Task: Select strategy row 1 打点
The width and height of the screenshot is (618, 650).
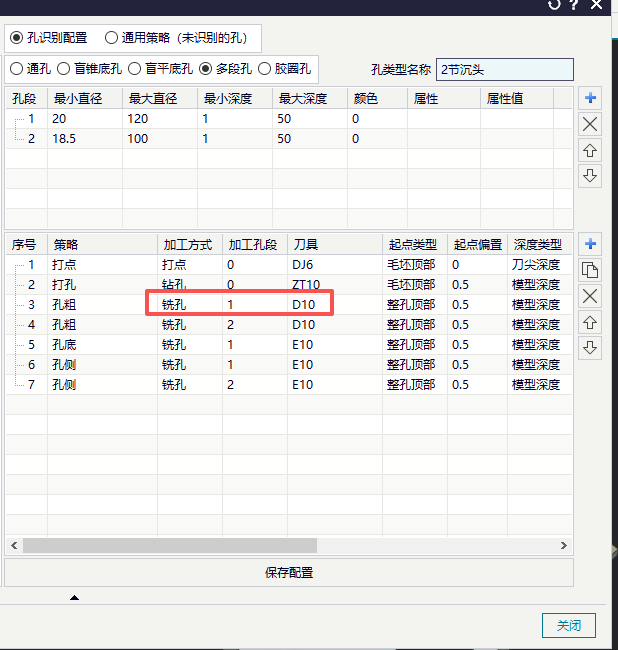Action: click(289, 265)
